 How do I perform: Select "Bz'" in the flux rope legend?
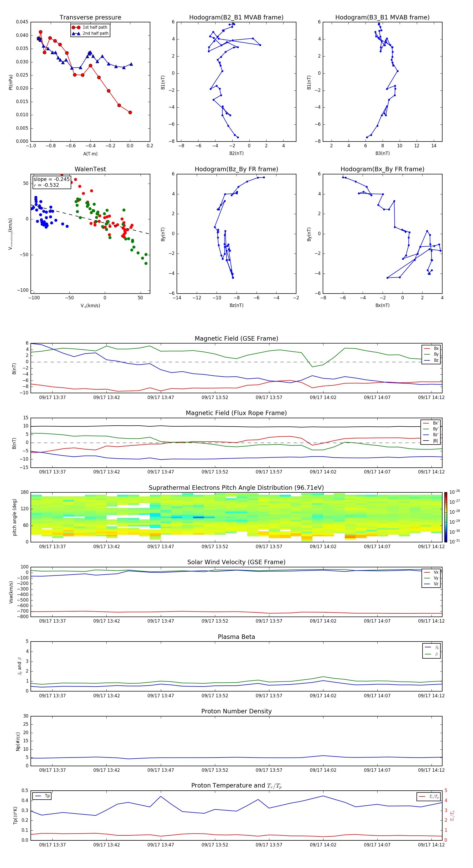pos(431,435)
